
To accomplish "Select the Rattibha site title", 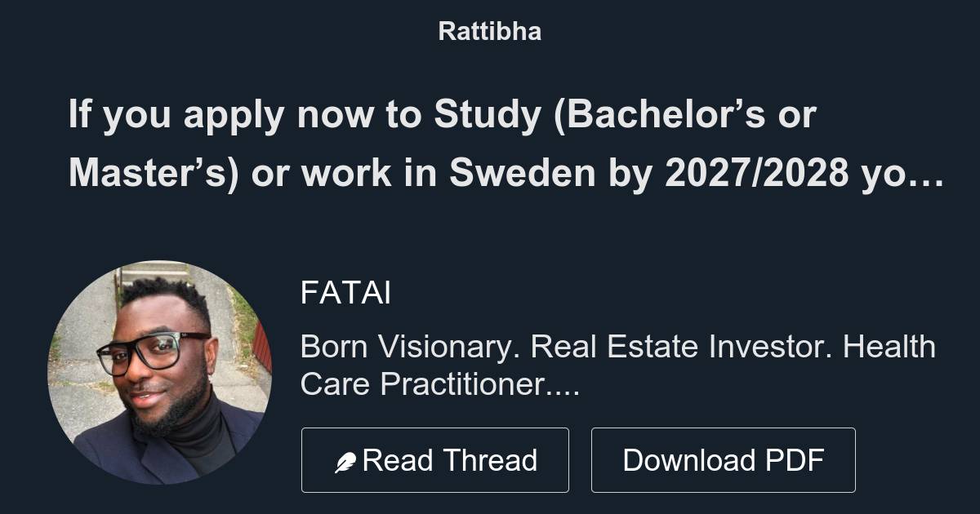I will tap(490, 32).
